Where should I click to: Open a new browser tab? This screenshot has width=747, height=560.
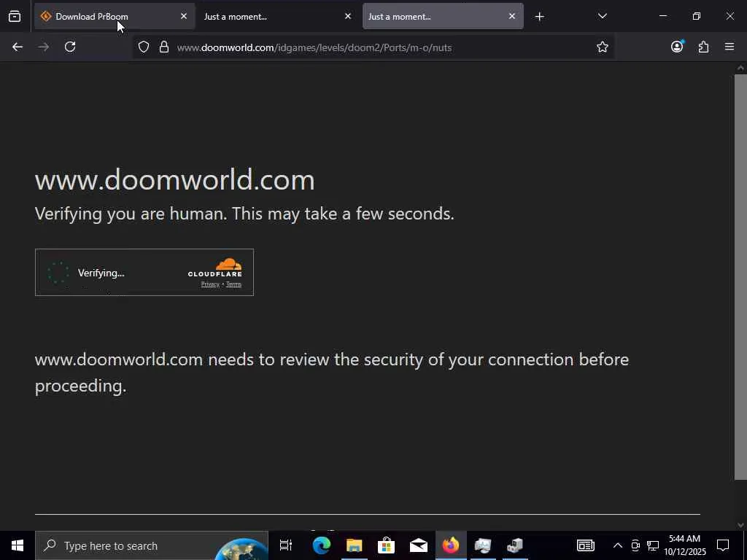539,17
